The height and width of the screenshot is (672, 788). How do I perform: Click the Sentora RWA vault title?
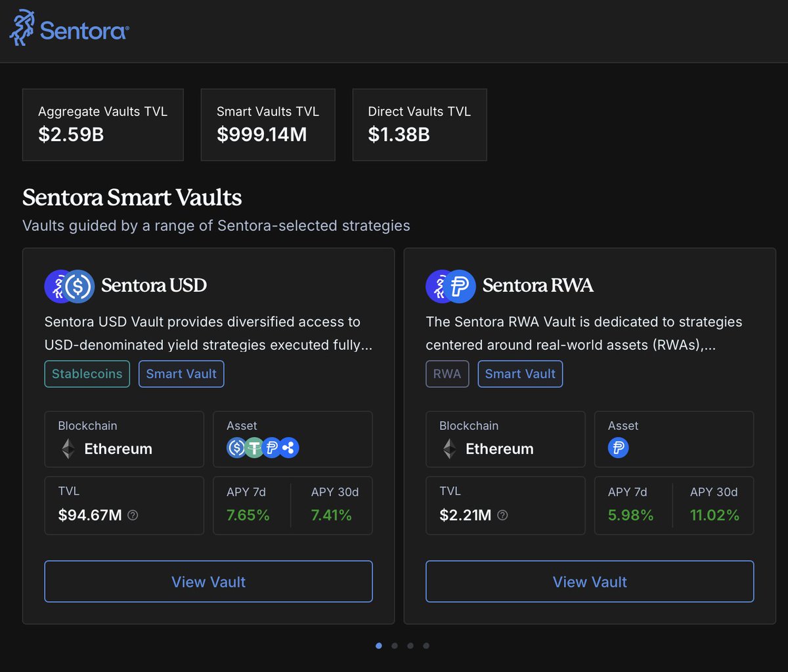(538, 285)
